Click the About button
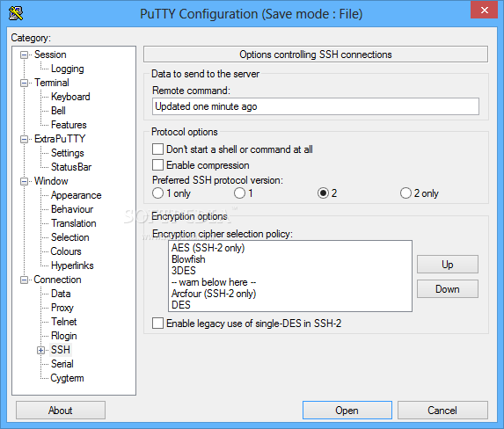This screenshot has width=504, height=429. pyautogui.click(x=61, y=411)
